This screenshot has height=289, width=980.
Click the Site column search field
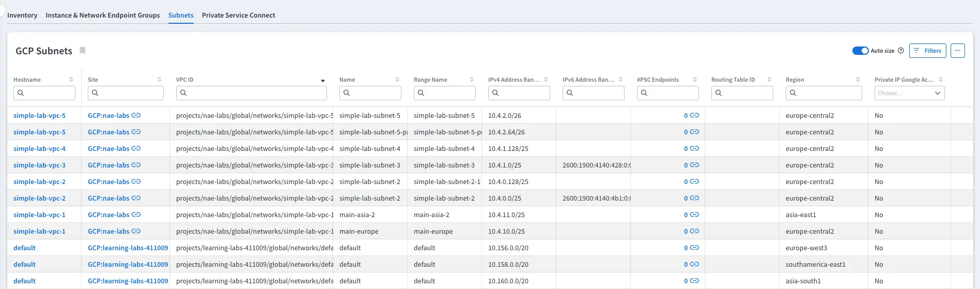[129, 93]
